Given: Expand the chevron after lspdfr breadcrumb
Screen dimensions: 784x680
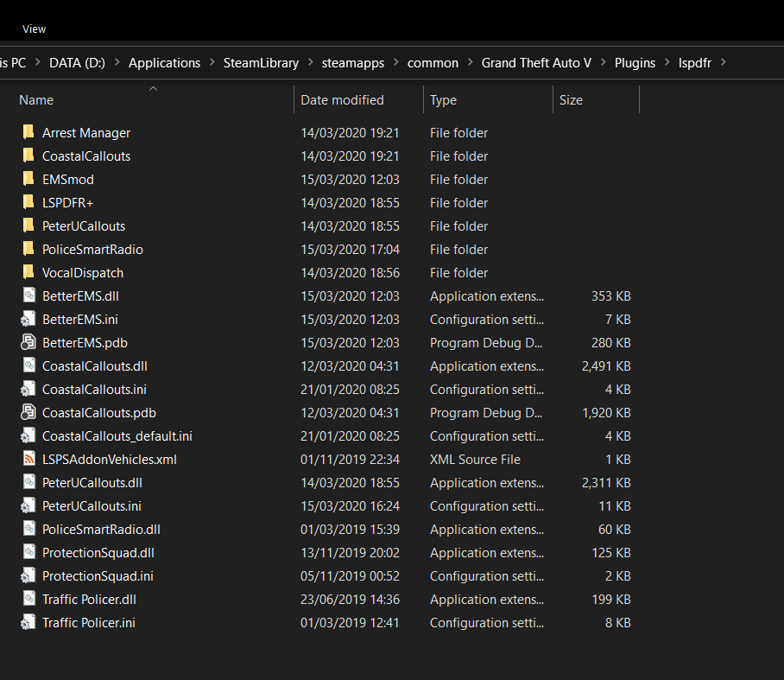Looking at the screenshot, I should pos(723,62).
